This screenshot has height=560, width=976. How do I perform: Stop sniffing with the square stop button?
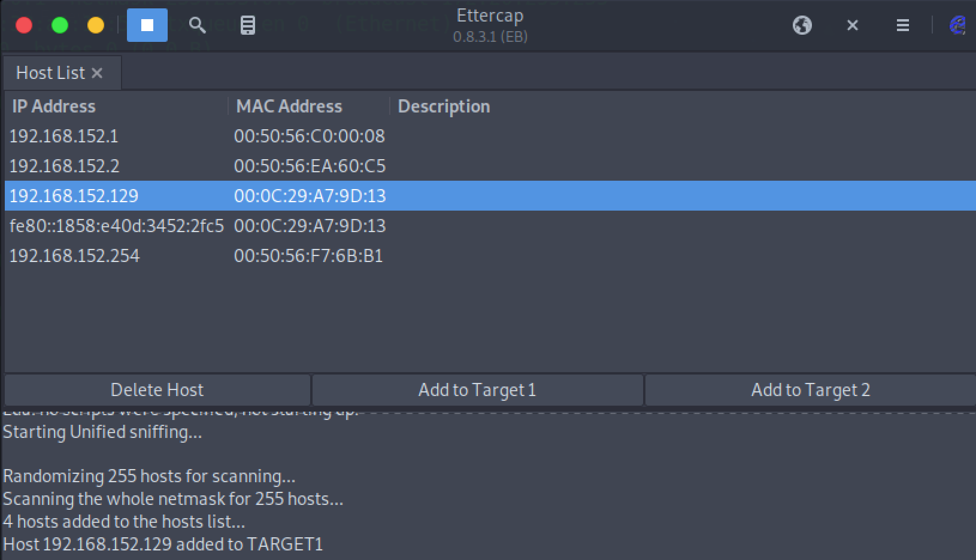pos(147,25)
